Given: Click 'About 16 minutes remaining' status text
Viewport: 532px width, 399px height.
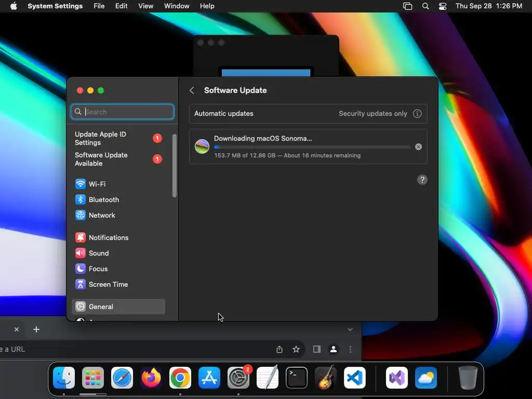Looking at the screenshot, I should pos(322,155).
